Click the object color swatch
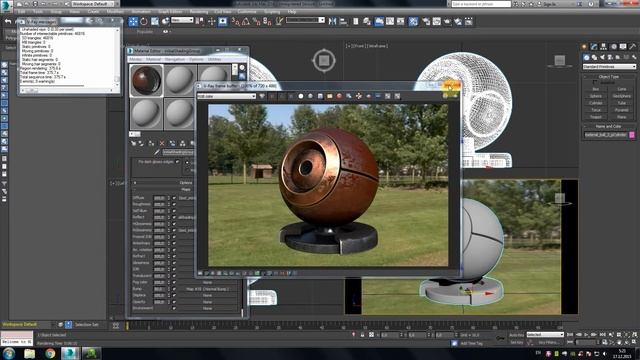Image resolution: width=640 pixels, height=360 pixels. click(632, 135)
